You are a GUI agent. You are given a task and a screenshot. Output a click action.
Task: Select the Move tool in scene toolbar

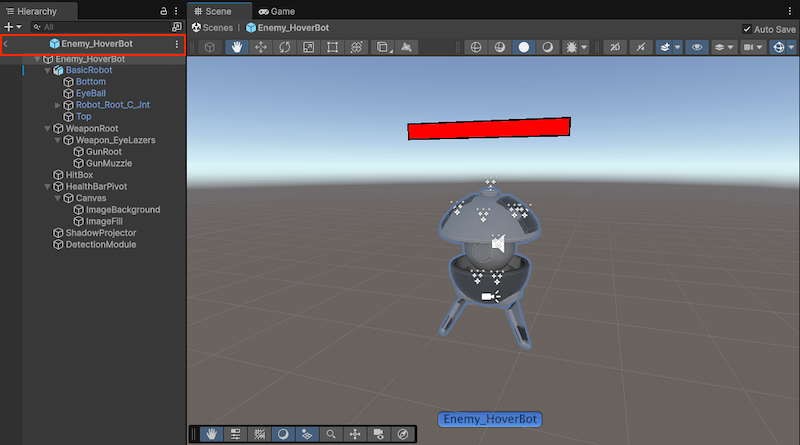click(x=262, y=47)
